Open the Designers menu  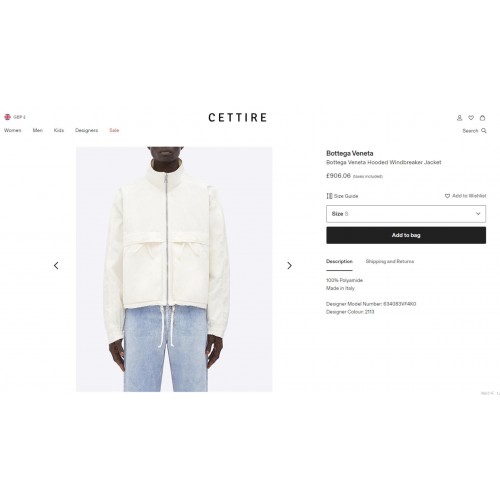86,130
